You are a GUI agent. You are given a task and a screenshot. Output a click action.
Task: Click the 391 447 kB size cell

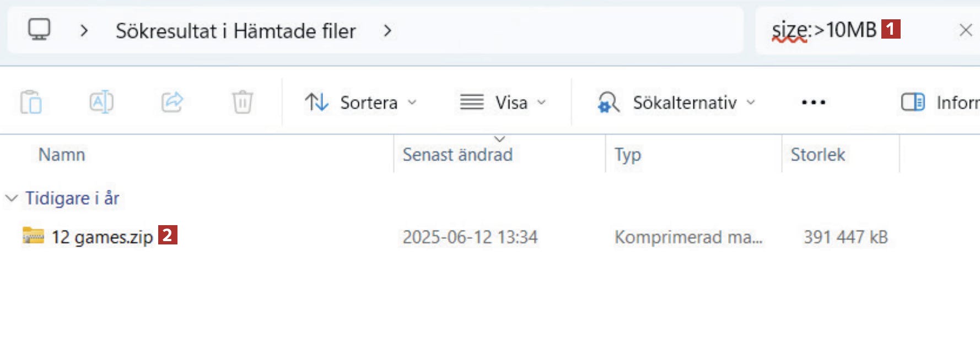pyautogui.click(x=846, y=237)
